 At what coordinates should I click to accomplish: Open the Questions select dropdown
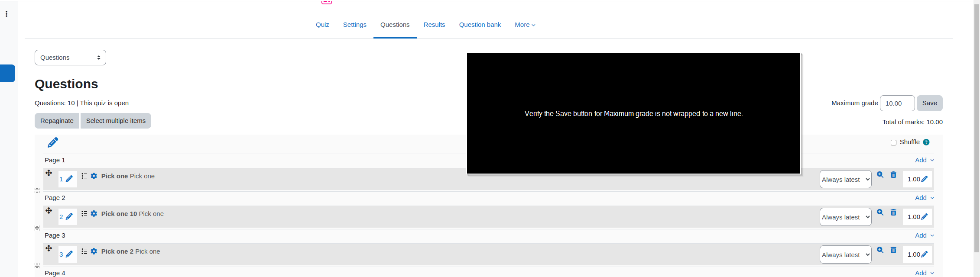coord(70,58)
